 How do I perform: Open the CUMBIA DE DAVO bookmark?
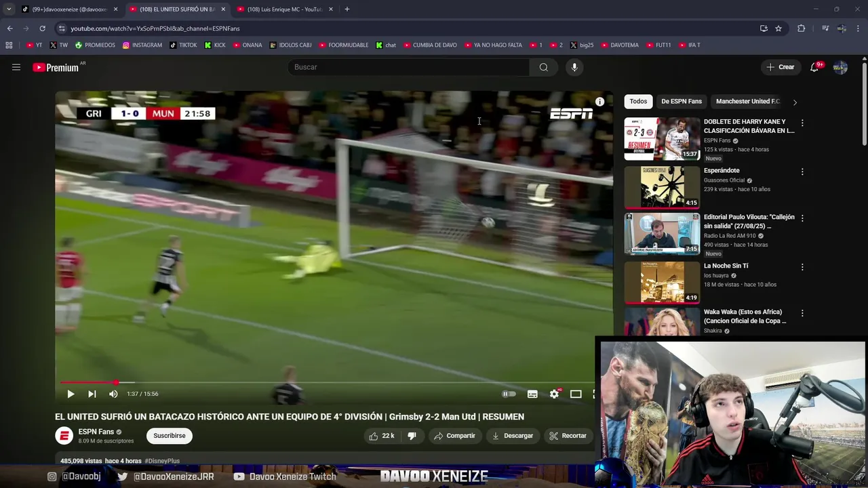pos(430,45)
